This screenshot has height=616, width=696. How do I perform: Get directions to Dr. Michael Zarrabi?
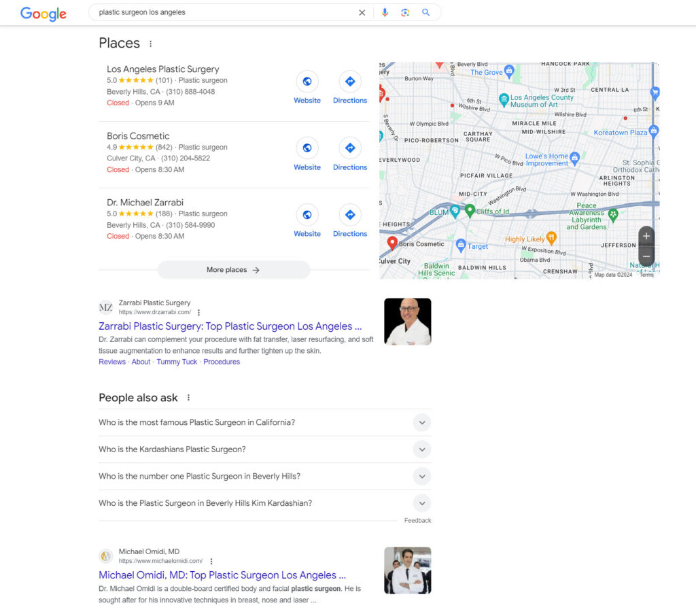pyautogui.click(x=350, y=215)
